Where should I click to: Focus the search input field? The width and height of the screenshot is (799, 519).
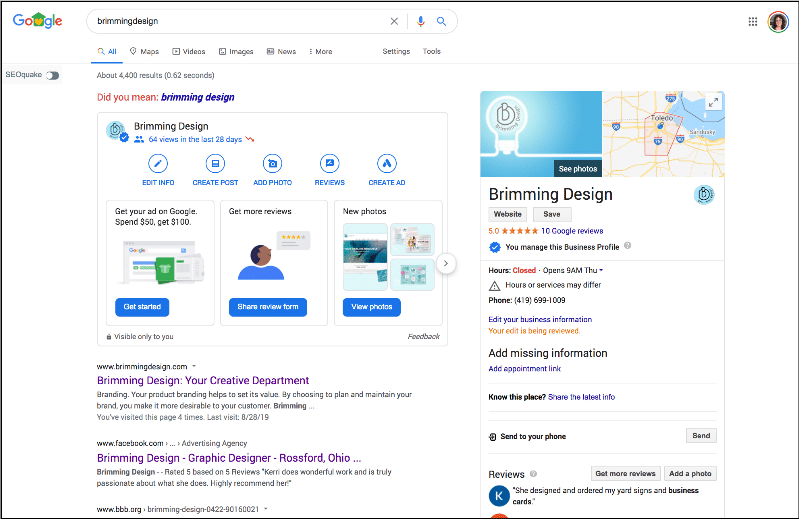pyautogui.click(x=239, y=21)
